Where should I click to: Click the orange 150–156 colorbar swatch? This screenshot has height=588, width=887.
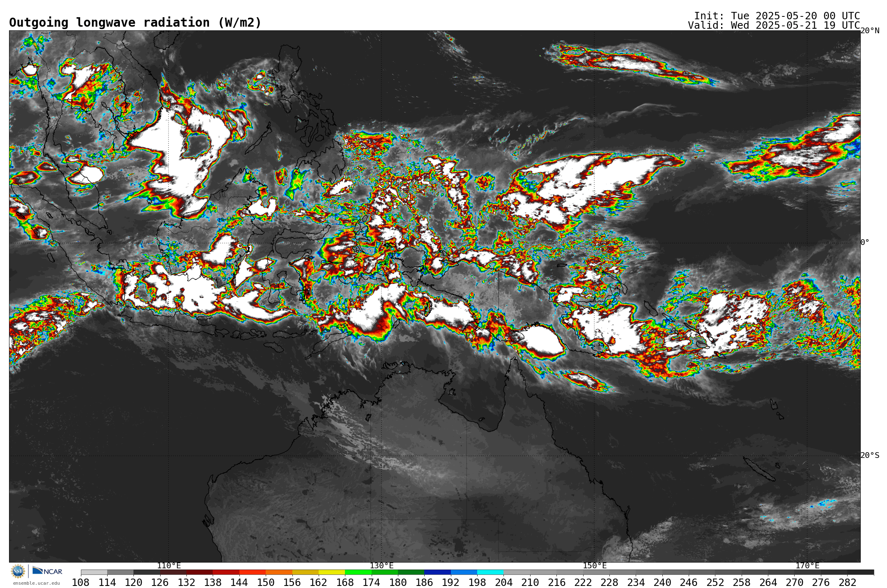[279, 572]
